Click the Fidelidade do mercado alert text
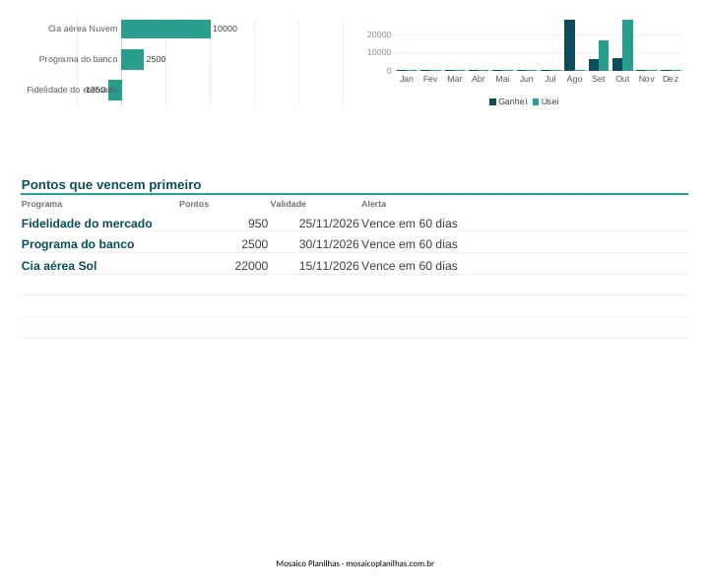Screen dimensions: 708x588 pyautogui.click(x=410, y=224)
